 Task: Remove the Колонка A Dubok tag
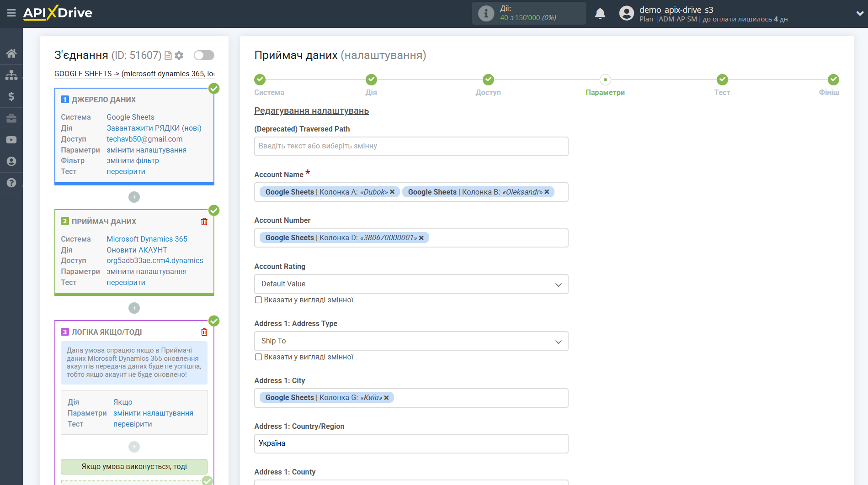[392, 192]
